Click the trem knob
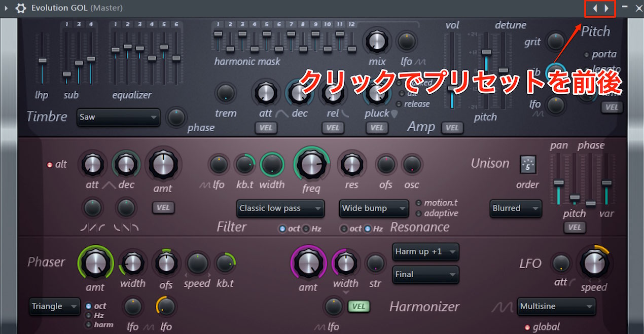Viewport: 644px width, 334px height. click(x=226, y=93)
